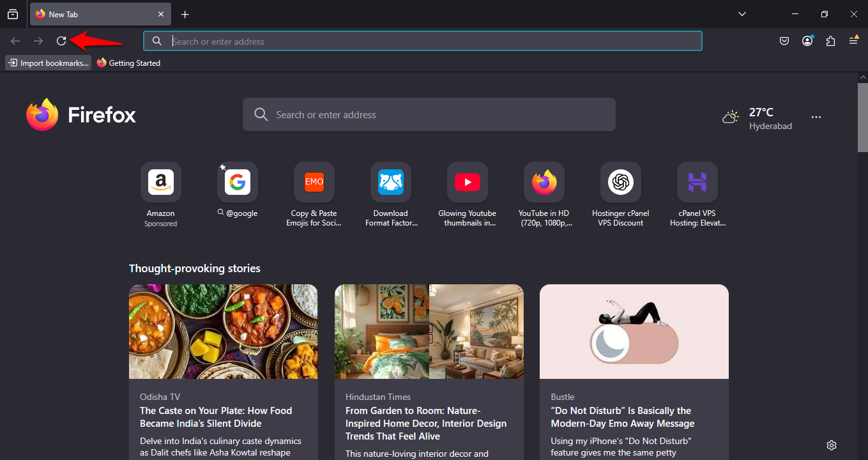
Task: Select the New Tab tab
Action: [x=100, y=14]
